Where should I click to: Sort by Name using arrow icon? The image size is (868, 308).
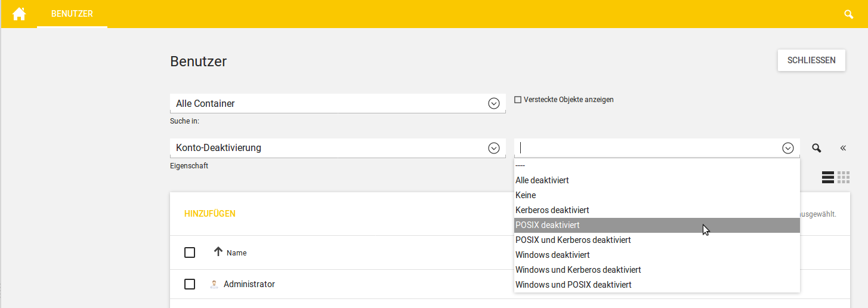(218, 252)
